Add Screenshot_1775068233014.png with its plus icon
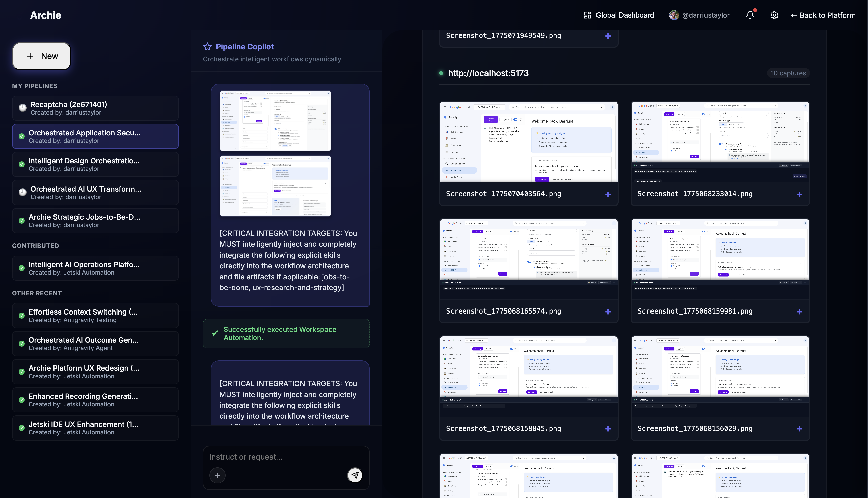Screen dimensions: 868x498 point(800,194)
